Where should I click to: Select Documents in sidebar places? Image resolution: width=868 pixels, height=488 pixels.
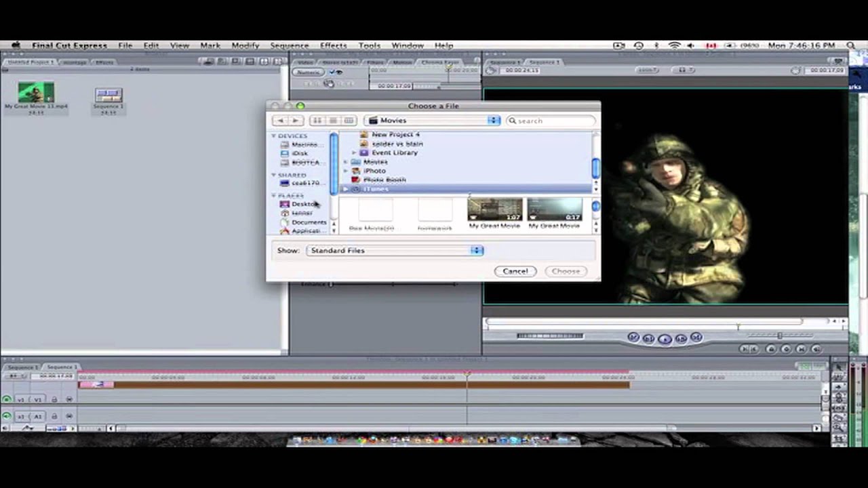(309, 222)
